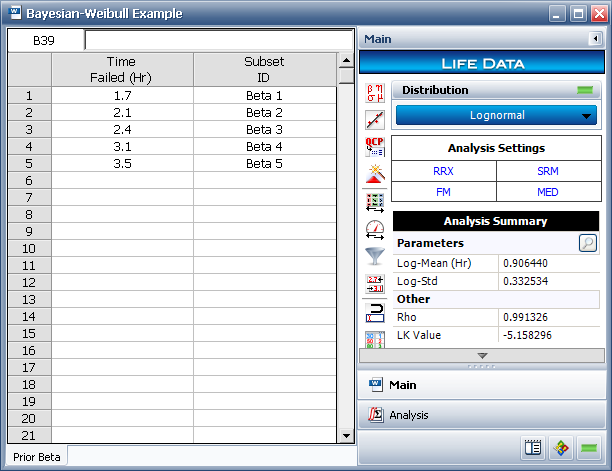Click the Main panel header collapse arrow

(595, 39)
